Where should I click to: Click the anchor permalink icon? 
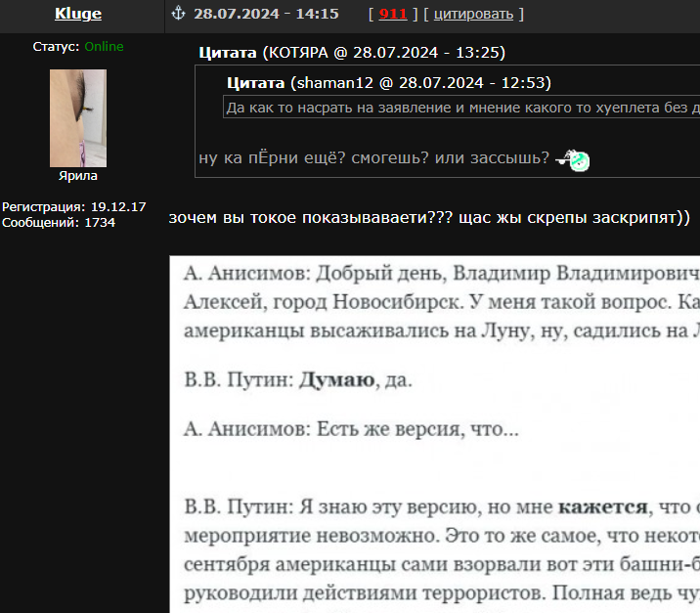[178, 14]
